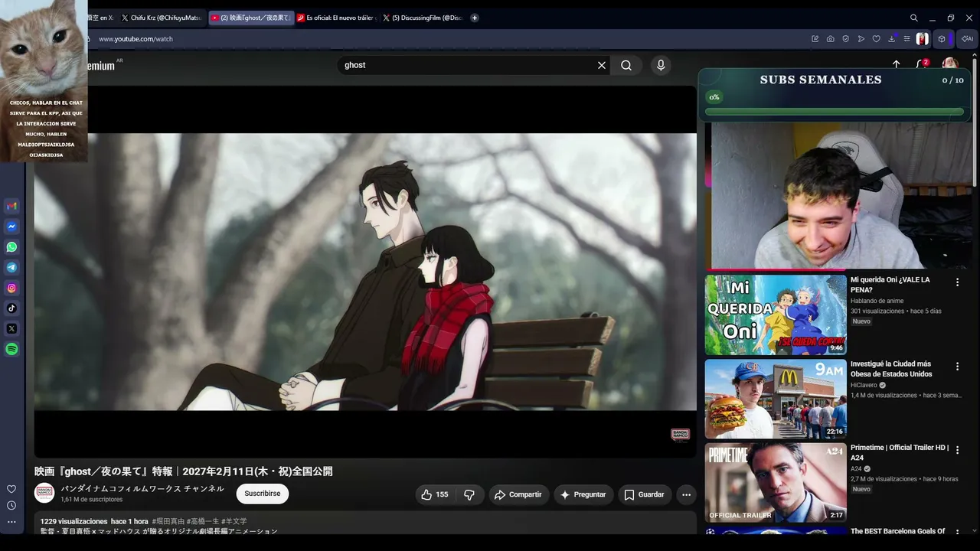
Task: Open the Bandai Namco channel avatar
Action: pos(44,494)
